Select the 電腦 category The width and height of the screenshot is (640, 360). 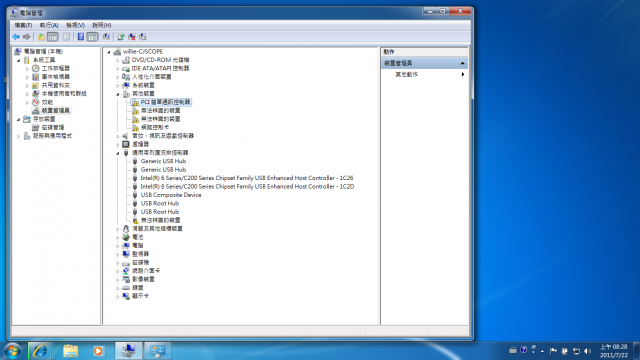[138, 245]
